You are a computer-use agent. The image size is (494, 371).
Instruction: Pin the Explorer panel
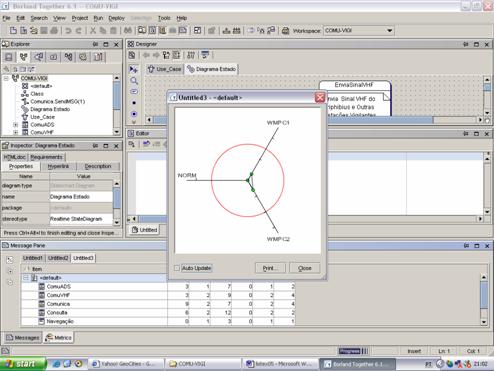[95, 44]
